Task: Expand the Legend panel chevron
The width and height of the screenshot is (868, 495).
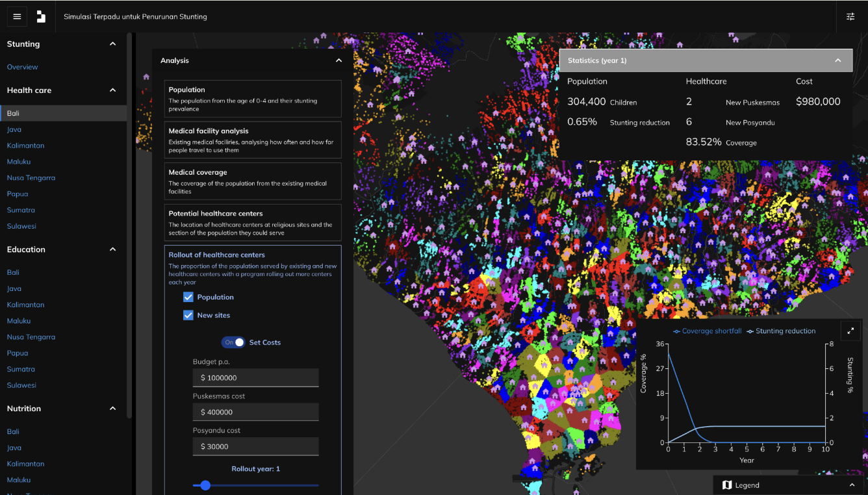Action: coord(852,485)
